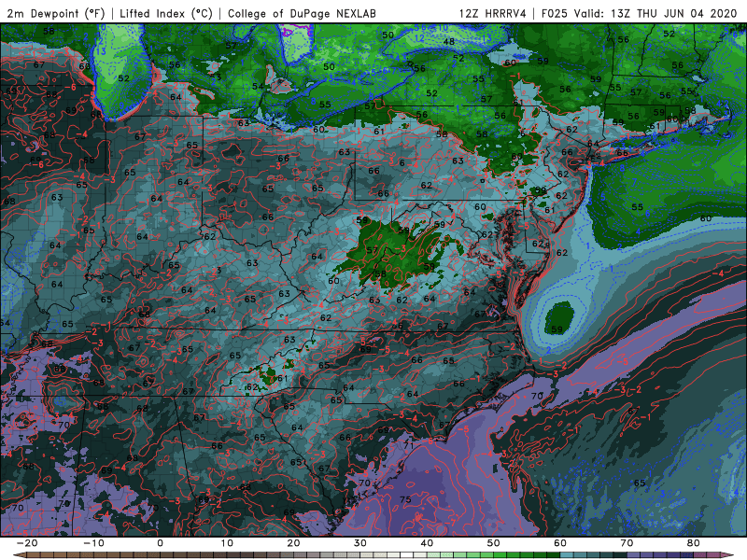Click the '40' color scale label

tap(427, 543)
